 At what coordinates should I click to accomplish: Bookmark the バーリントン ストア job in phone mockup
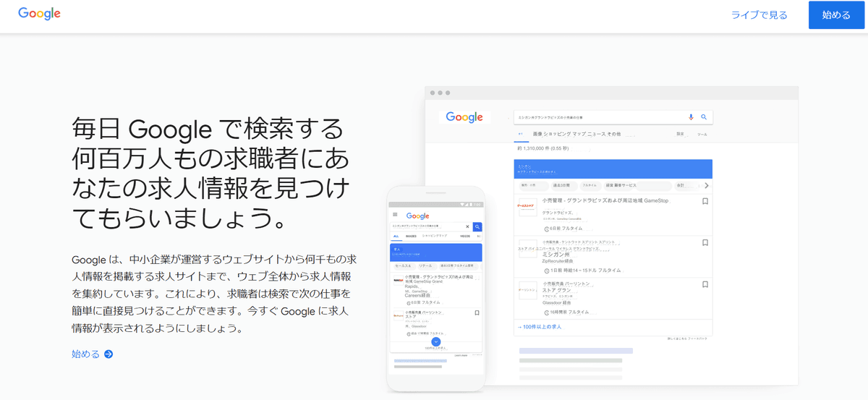[477, 313]
